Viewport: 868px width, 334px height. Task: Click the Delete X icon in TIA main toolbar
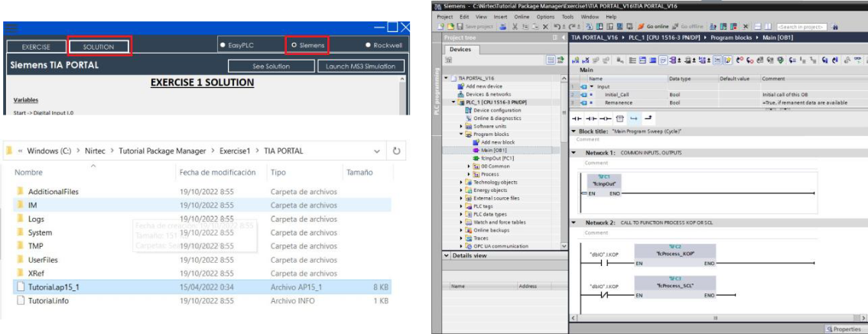(546, 27)
